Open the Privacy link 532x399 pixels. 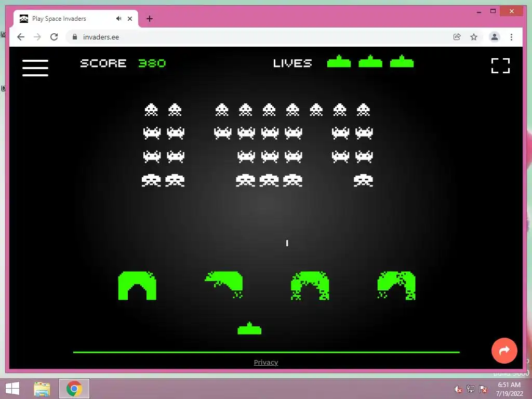point(265,362)
